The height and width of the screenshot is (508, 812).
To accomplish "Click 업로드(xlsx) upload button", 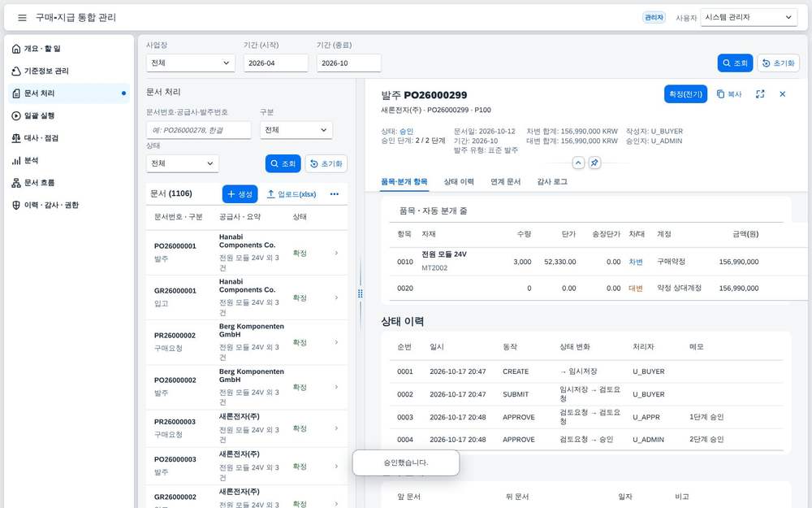I will [291, 194].
